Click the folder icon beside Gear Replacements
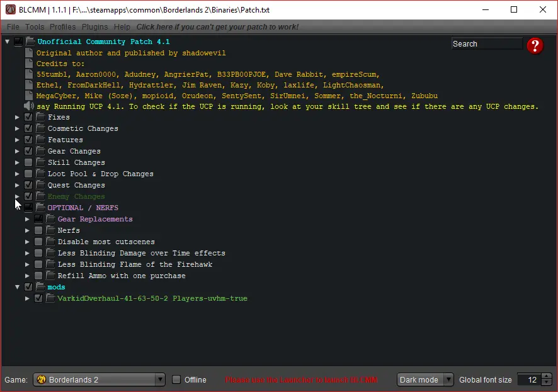Viewport: 558px width, 392px height. pos(50,219)
